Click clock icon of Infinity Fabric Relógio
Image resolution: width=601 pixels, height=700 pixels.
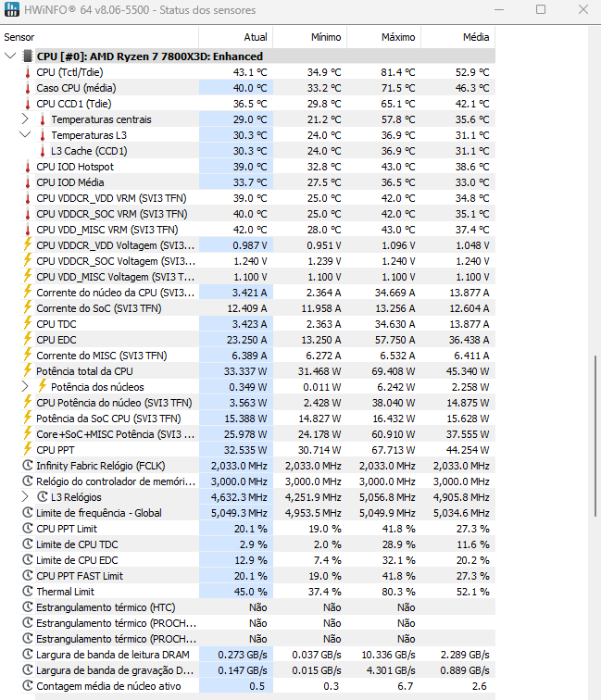(x=28, y=465)
